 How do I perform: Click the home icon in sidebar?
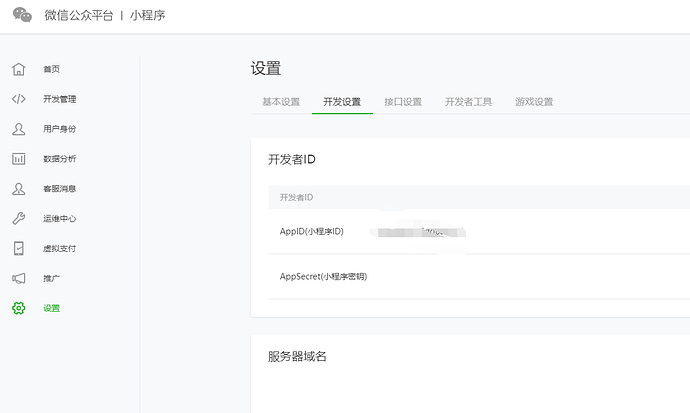[x=18, y=69]
